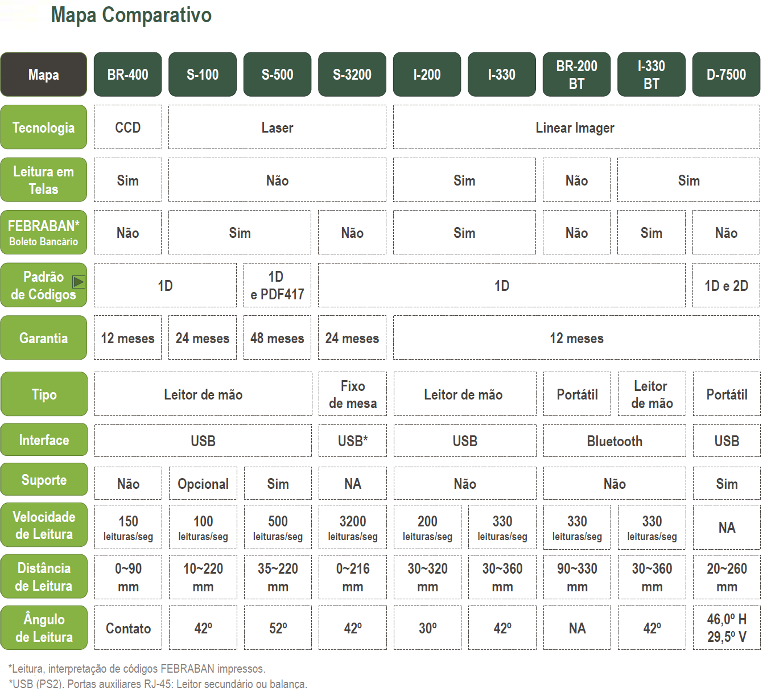Click the 48 meses warranty cell
The image size is (767, 700).
click(x=278, y=337)
